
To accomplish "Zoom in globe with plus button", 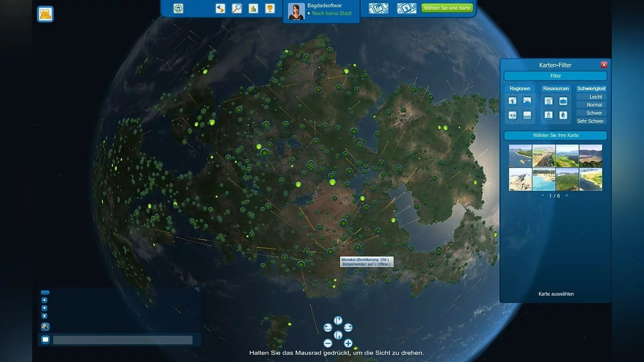I will [x=348, y=343].
